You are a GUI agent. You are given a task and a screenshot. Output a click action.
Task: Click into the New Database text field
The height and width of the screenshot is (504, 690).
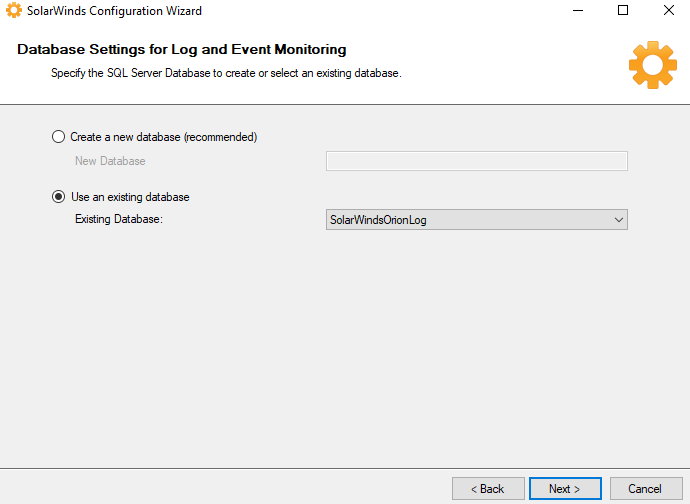pyautogui.click(x=477, y=161)
